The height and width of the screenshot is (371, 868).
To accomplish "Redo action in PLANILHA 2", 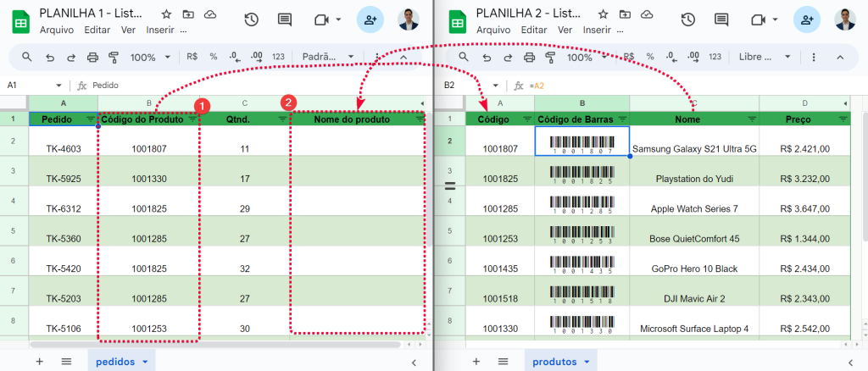I will (508, 57).
